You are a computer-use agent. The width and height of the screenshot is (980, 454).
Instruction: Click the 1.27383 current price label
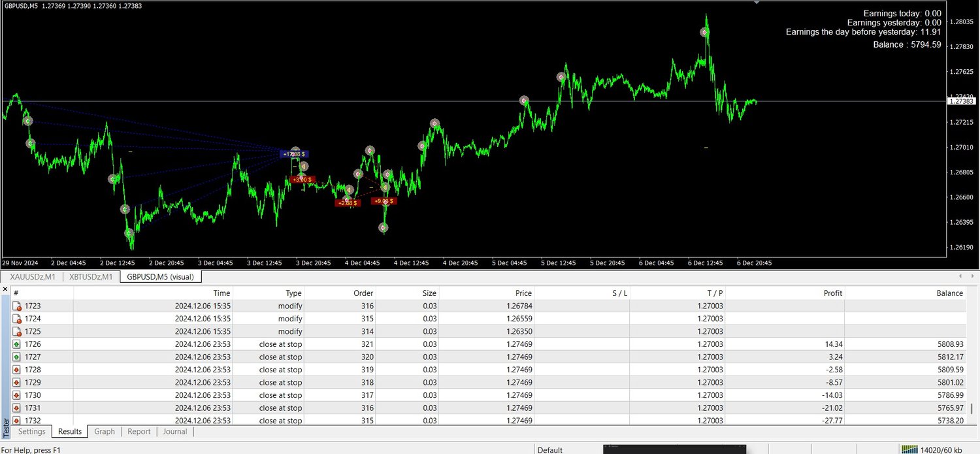961,101
